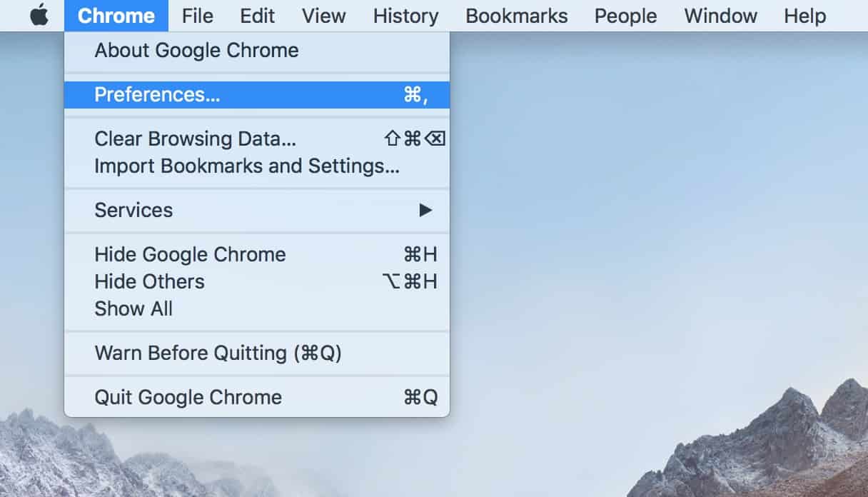Image resolution: width=868 pixels, height=497 pixels.
Task: Expand the Services submenu
Action: click(133, 210)
